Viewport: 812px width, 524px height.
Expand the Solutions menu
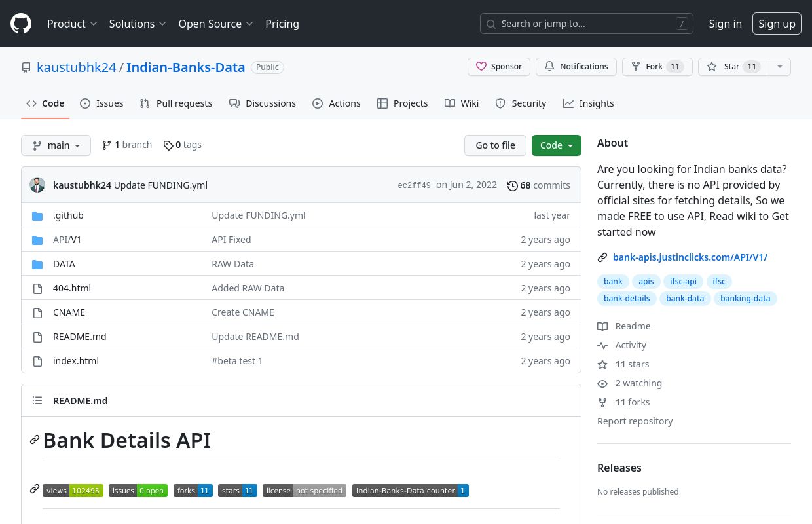click(x=138, y=24)
